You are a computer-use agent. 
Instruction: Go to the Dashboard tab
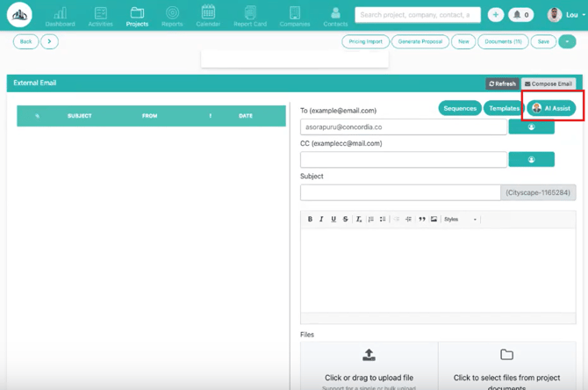tap(60, 16)
